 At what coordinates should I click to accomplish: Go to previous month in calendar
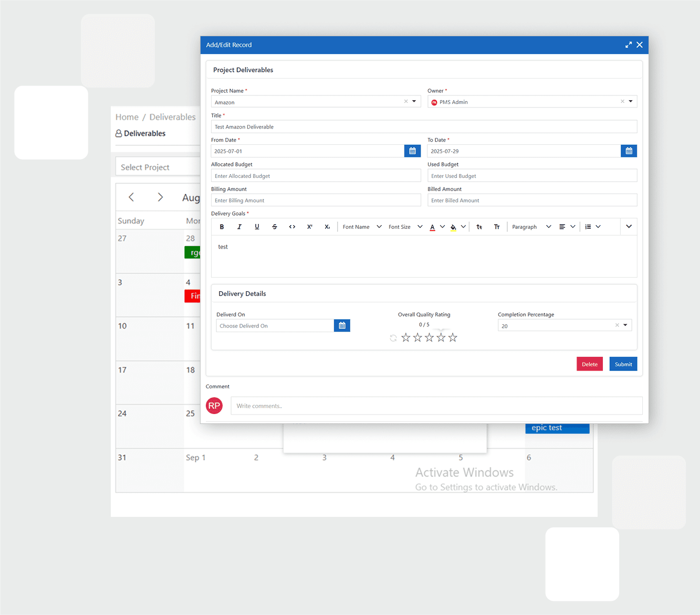[x=131, y=197]
